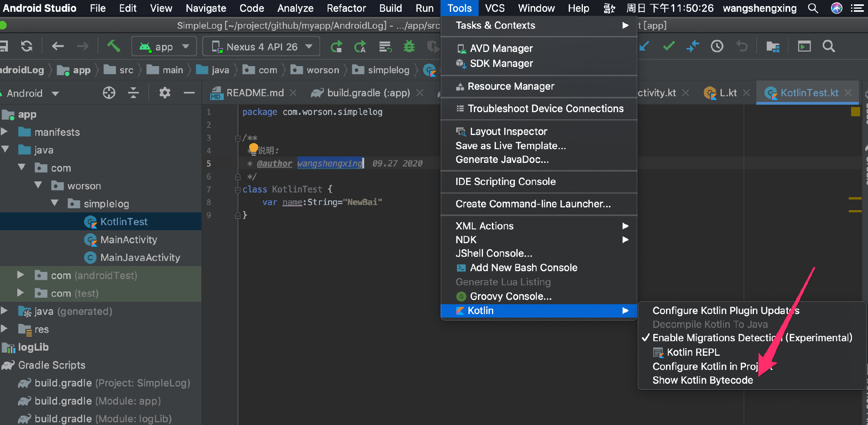Toggle Enable Migrations Detection (Experimental)
The width and height of the screenshot is (868, 425).
point(752,338)
